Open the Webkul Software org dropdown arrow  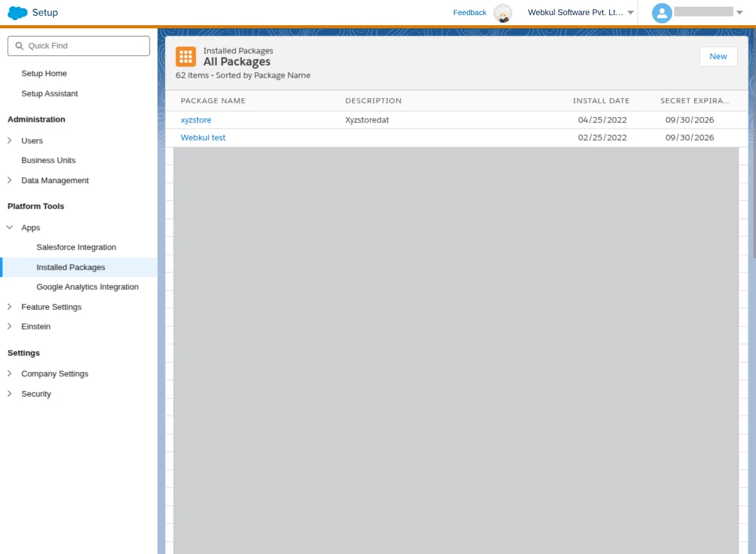(x=631, y=13)
